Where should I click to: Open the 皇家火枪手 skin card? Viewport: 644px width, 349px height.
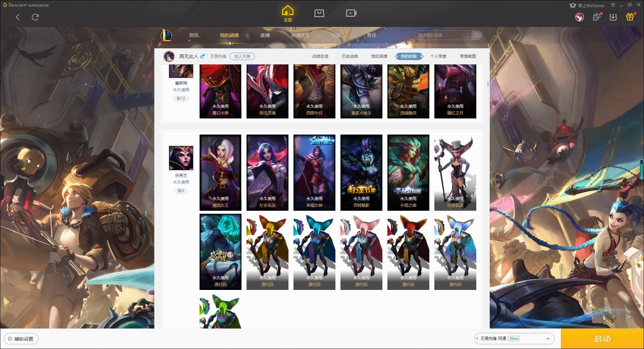361,91
